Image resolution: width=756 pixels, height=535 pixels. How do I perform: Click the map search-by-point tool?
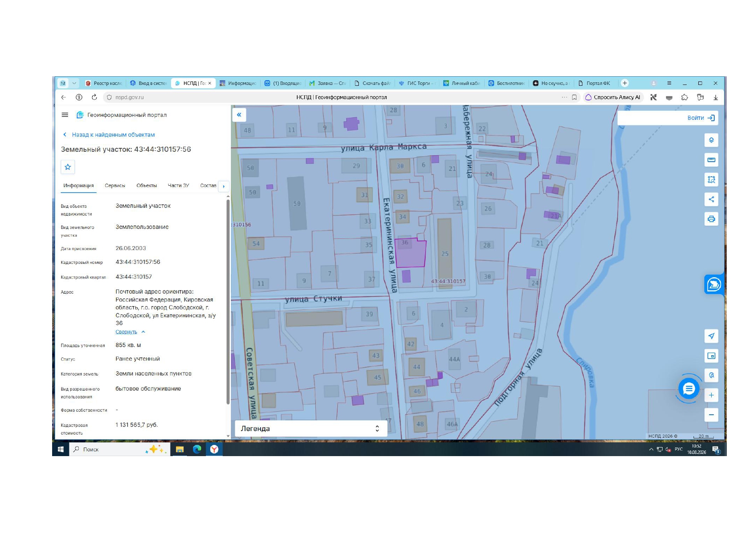(x=711, y=375)
